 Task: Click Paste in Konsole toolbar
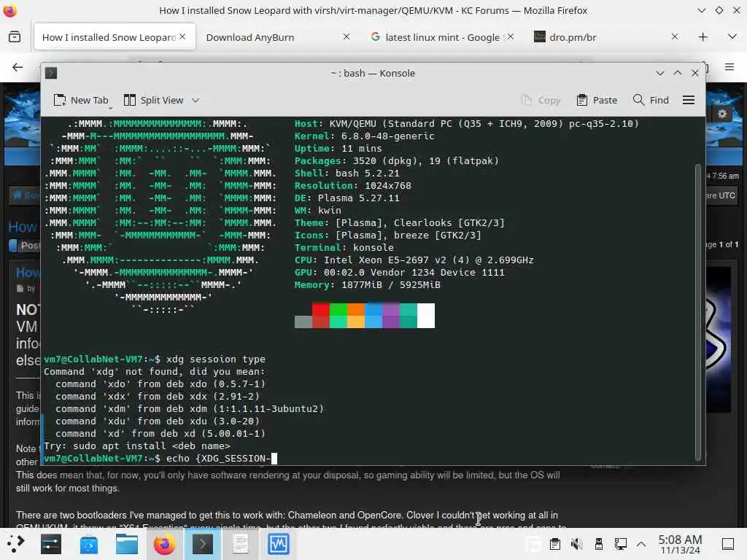[597, 100]
